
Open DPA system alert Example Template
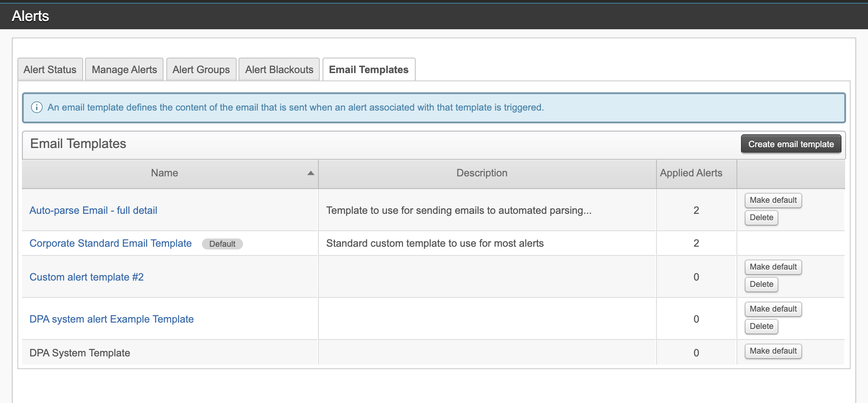pyautogui.click(x=111, y=319)
